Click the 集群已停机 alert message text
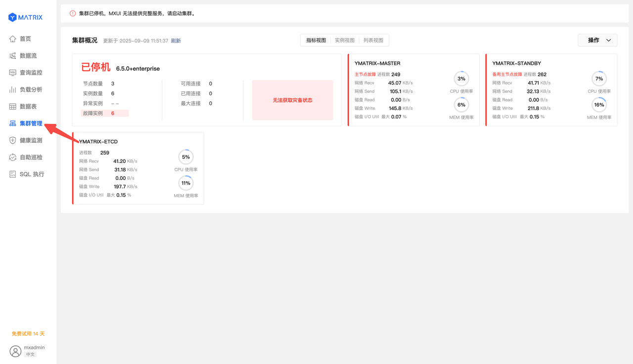The height and width of the screenshot is (364, 633). (137, 14)
